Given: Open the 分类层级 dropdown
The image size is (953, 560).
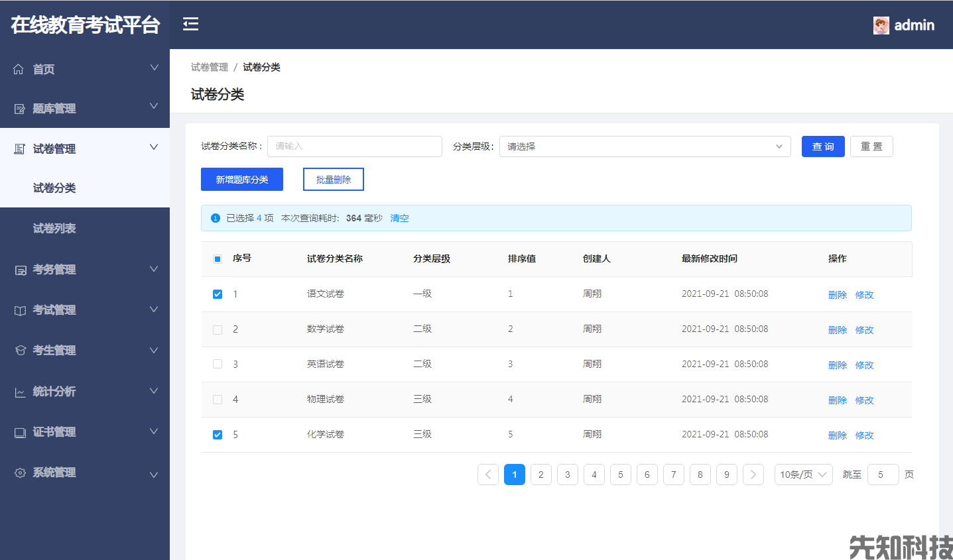Looking at the screenshot, I should [x=645, y=146].
